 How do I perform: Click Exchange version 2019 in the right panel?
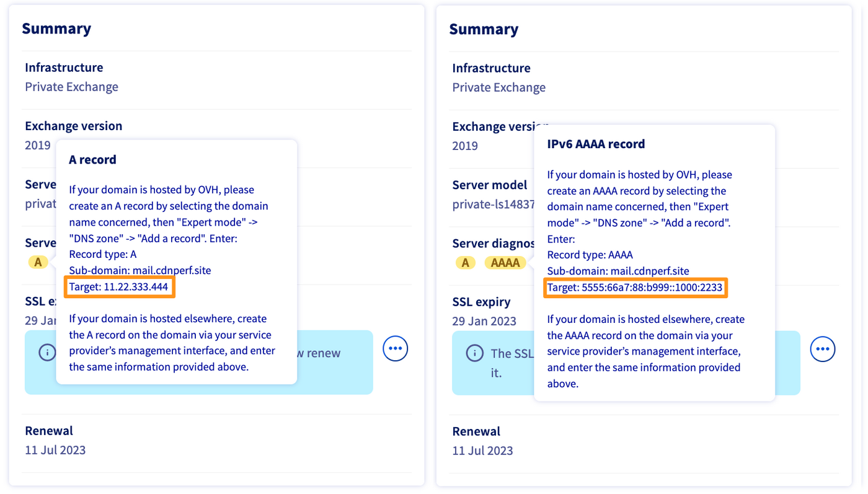[x=465, y=146]
